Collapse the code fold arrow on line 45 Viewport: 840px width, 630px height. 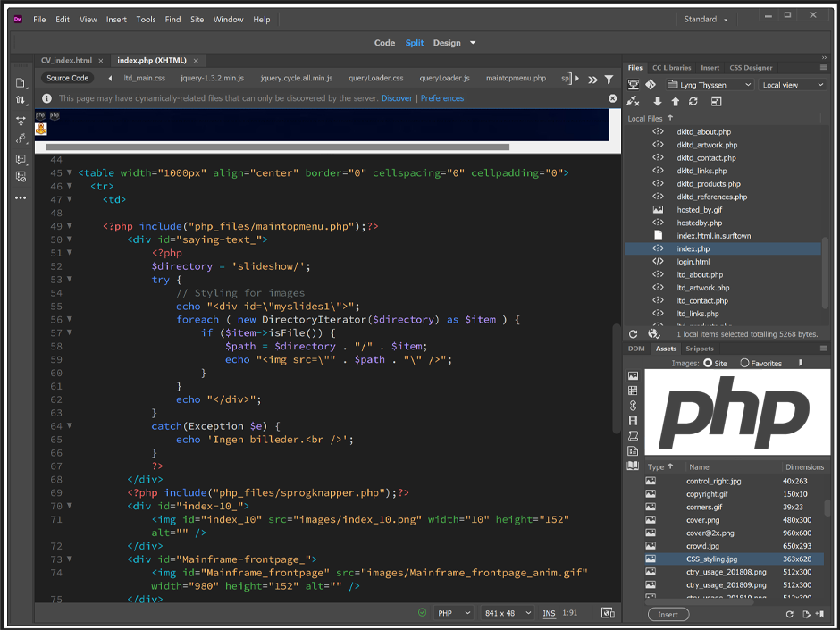(x=70, y=173)
